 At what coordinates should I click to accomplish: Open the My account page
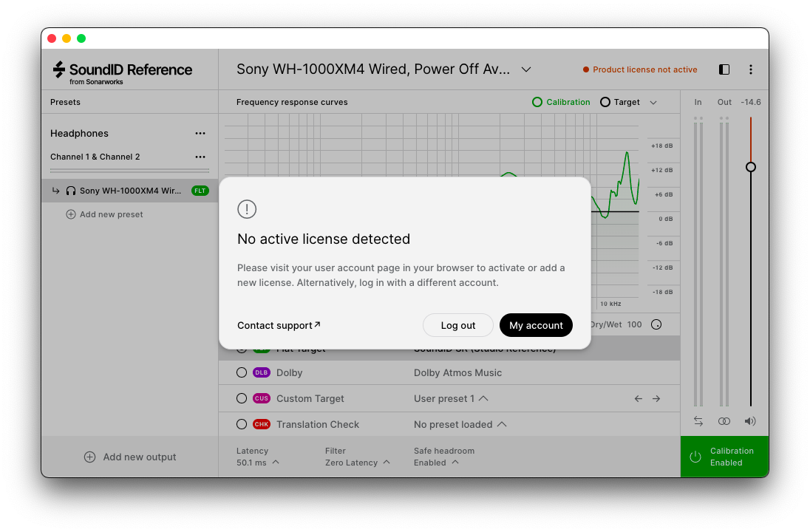coord(536,325)
